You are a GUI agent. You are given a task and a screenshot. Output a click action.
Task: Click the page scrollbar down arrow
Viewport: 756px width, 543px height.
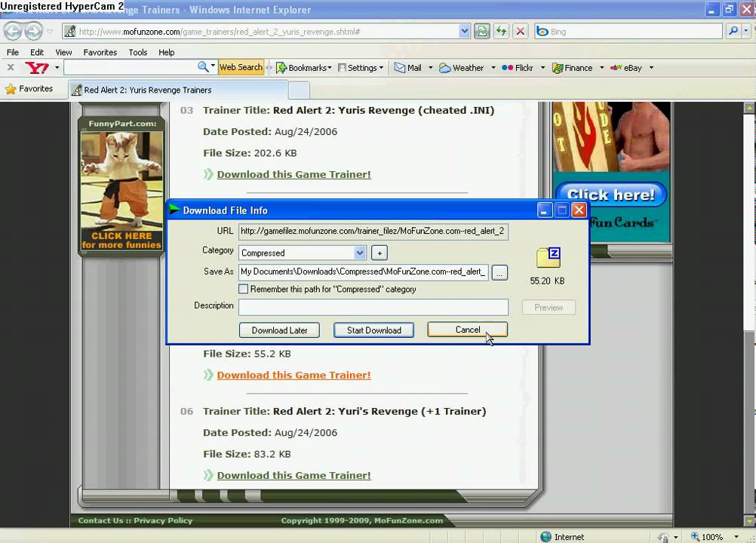click(749, 521)
